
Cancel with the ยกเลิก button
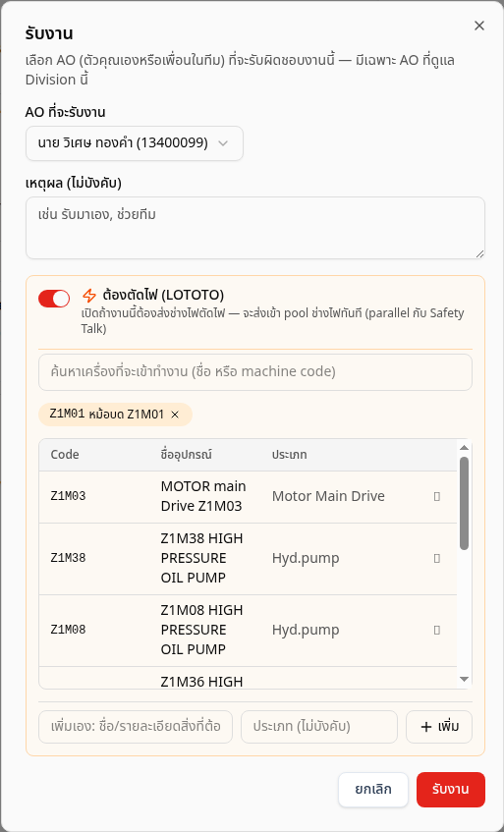pos(373,789)
